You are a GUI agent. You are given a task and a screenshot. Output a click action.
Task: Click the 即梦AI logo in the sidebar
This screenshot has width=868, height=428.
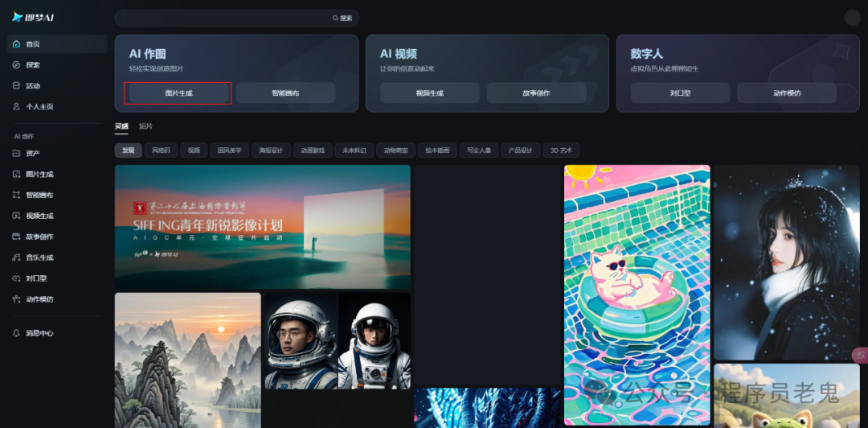[34, 17]
